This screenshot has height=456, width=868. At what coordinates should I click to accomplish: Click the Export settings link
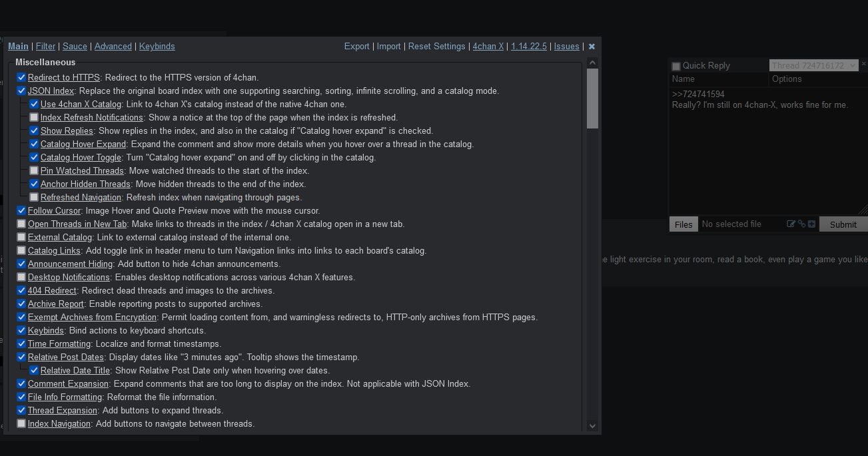tap(356, 47)
